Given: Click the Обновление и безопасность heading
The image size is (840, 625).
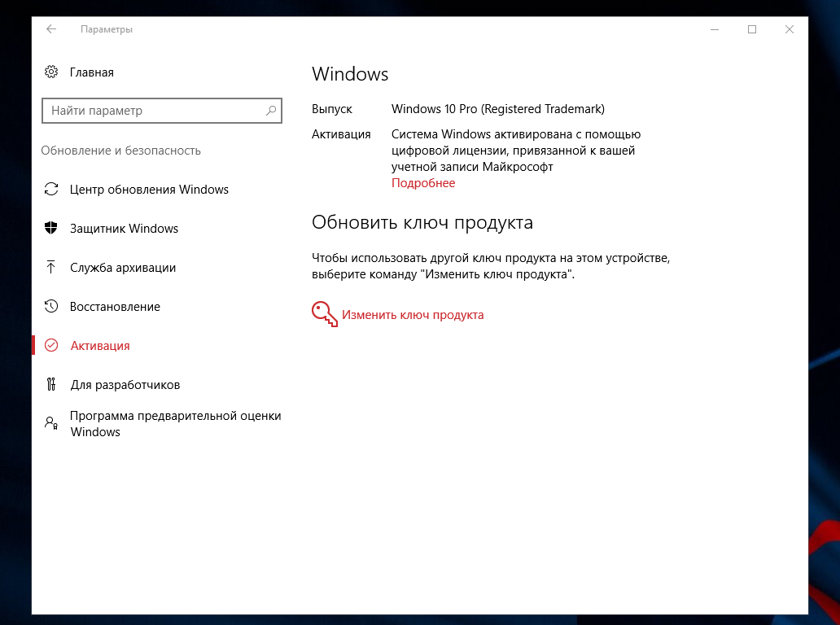Looking at the screenshot, I should click(121, 151).
